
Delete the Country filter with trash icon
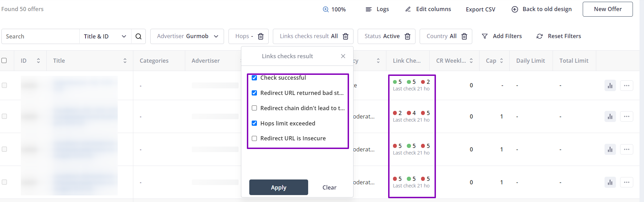pyautogui.click(x=464, y=36)
